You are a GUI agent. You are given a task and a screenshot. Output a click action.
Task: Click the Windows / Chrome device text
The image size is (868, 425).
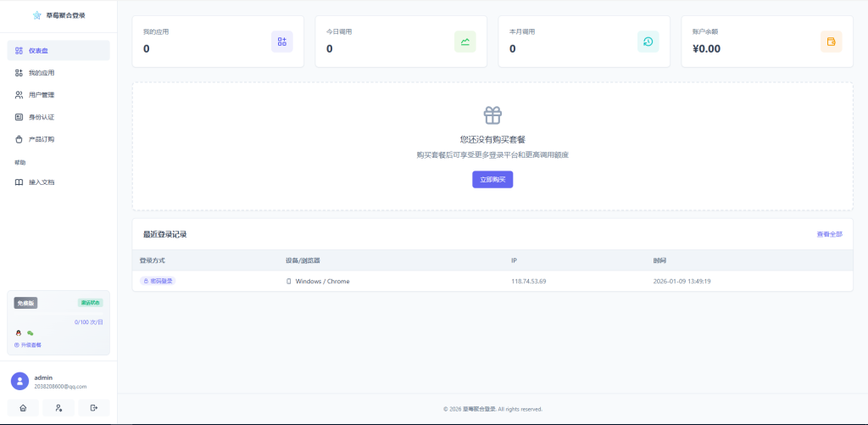[322, 282]
